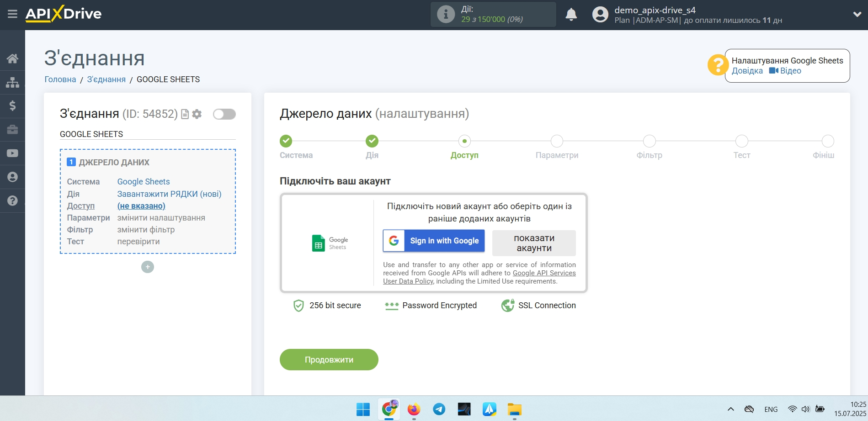Open the briefcase sidebar icon
Image resolution: width=868 pixels, height=421 pixels.
(12, 130)
